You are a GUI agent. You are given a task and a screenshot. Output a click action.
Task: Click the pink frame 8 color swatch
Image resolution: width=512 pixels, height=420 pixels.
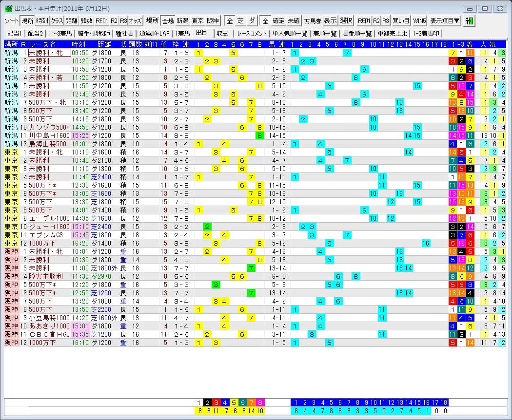click(x=260, y=402)
